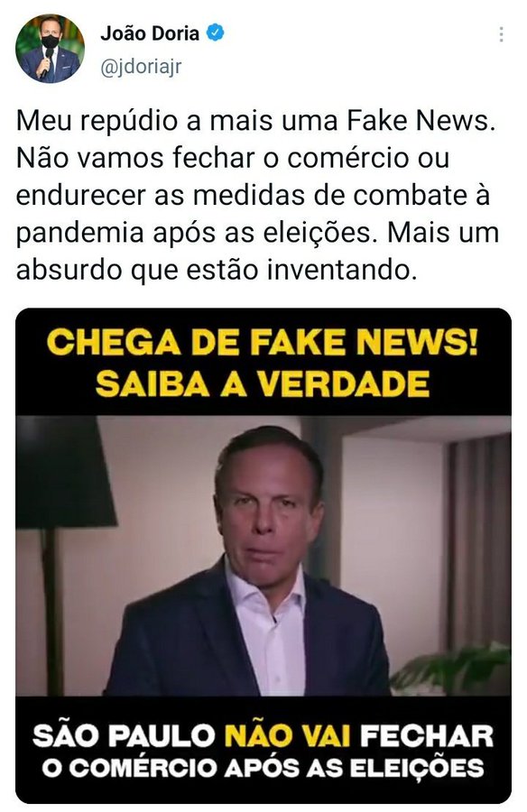The height and width of the screenshot is (812, 527).
Task: Click the green plant in video corner
Action: click(x=452, y=668)
